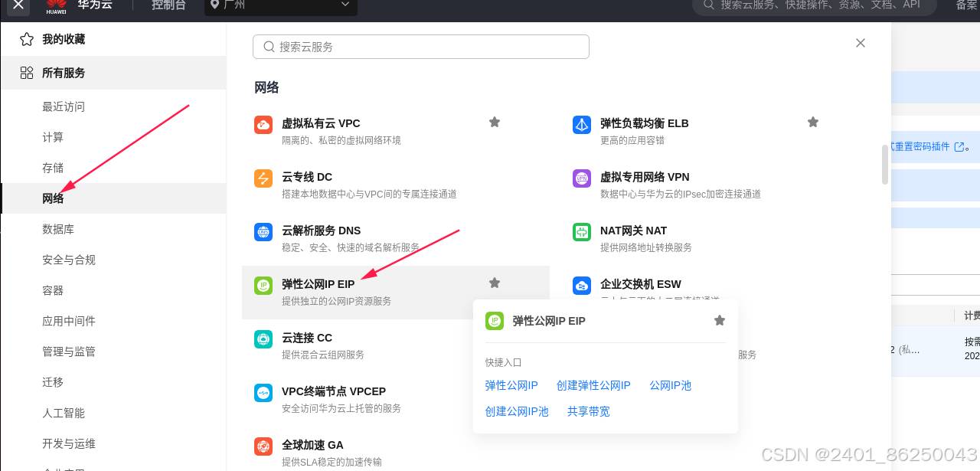Image resolution: width=980 pixels, height=471 pixels.
Task: Open the 备案 link in top bar
Action: coord(968,5)
